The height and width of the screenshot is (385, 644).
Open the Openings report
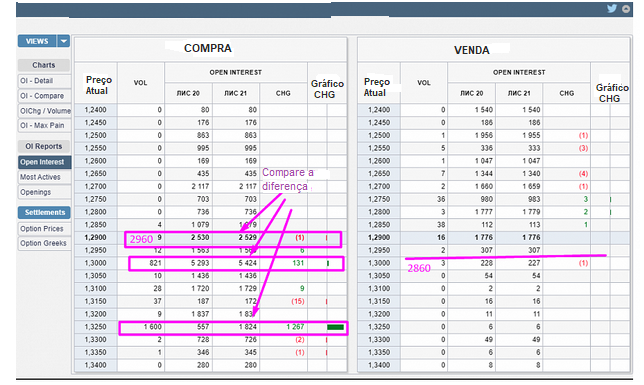[x=44, y=192]
